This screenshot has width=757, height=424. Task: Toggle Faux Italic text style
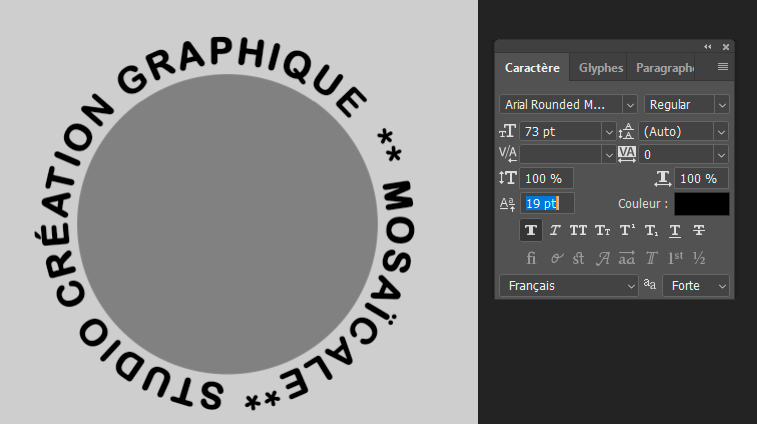tap(554, 231)
